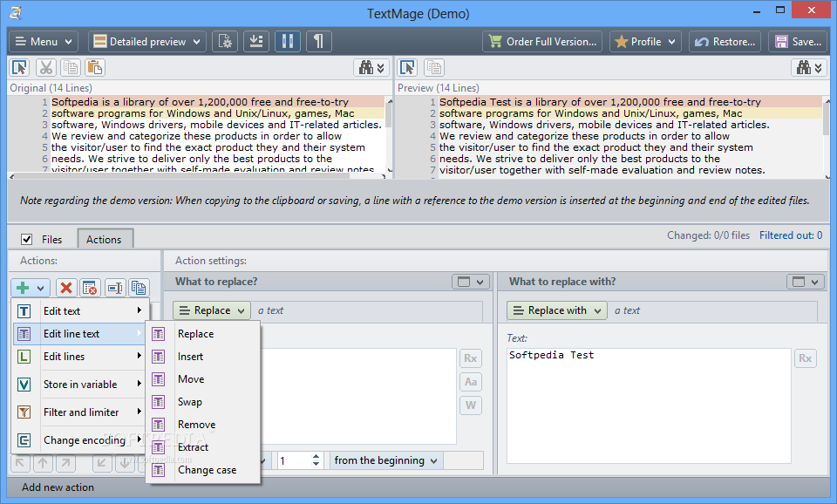
Task: Switch to the Actions tab
Action: (105, 239)
